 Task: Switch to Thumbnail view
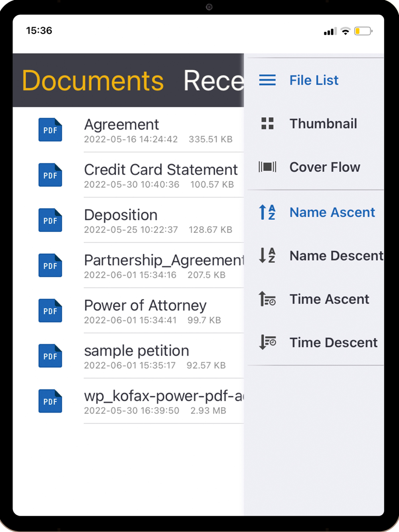pyautogui.click(x=316, y=124)
